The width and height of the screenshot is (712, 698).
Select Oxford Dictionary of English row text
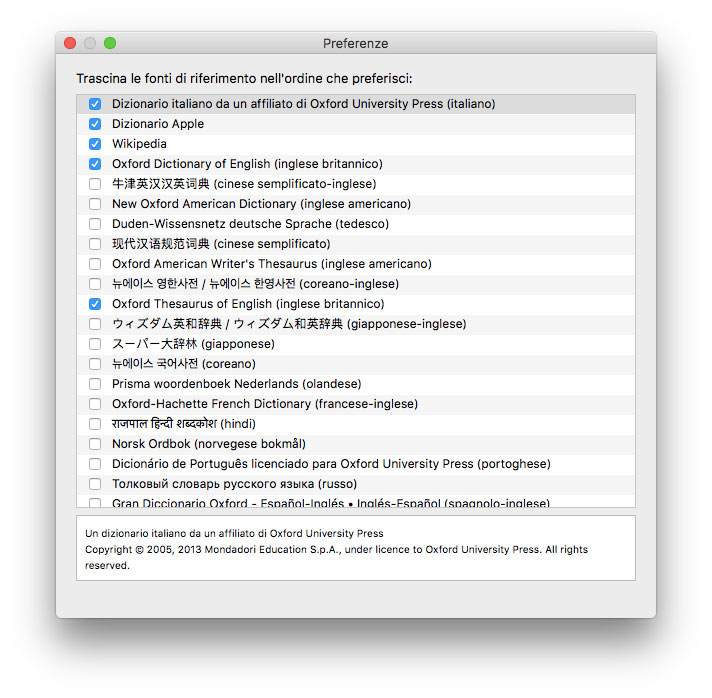point(247,164)
